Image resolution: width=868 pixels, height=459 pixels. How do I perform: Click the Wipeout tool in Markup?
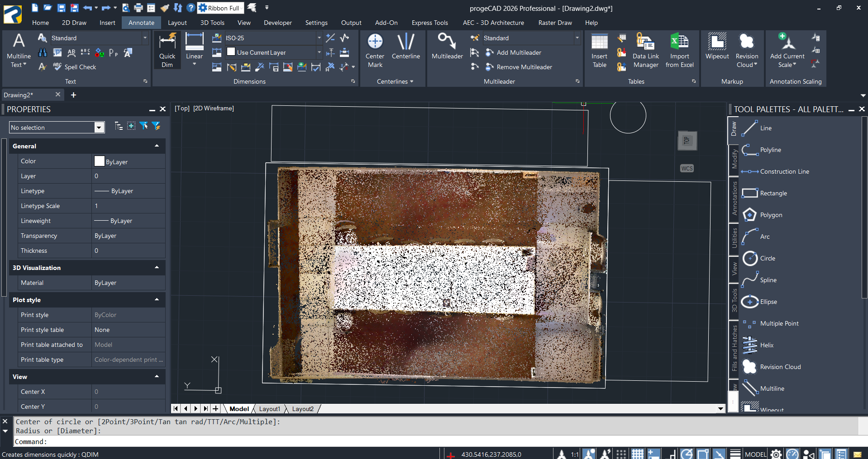pyautogui.click(x=717, y=47)
